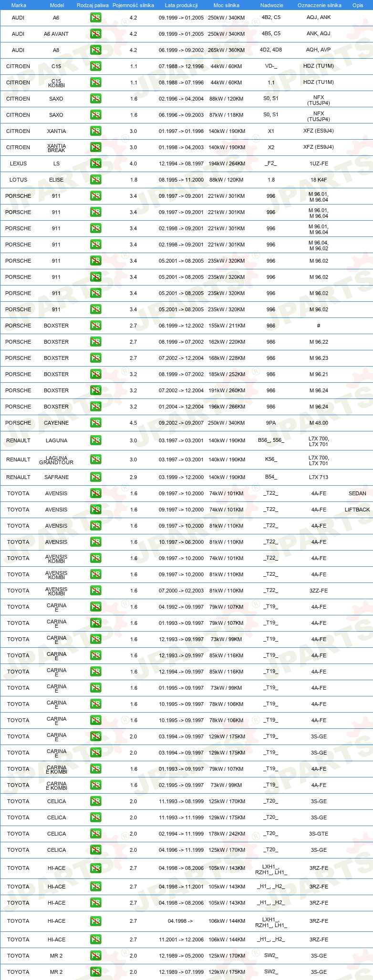Viewport: 373px width, 980px height.
Task: Click the fuel icon in the MR 2 125kW row
Action: [95, 956]
